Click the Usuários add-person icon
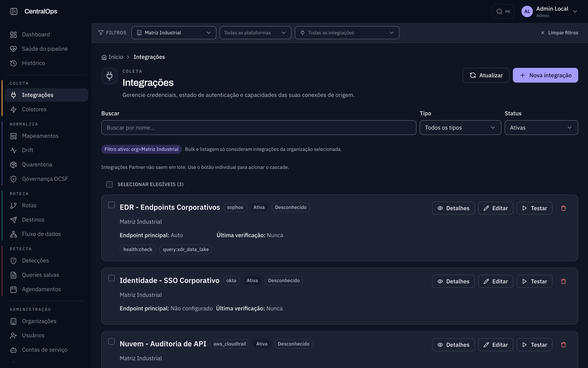Viewport: 588px width, 368px height. pyautogui.click(x=13, y=336)
